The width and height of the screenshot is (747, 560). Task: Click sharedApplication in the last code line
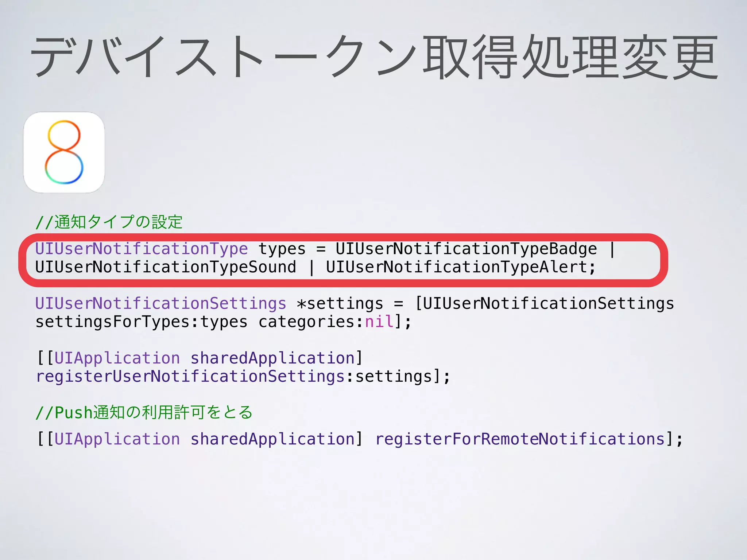(x=272, y=439)
